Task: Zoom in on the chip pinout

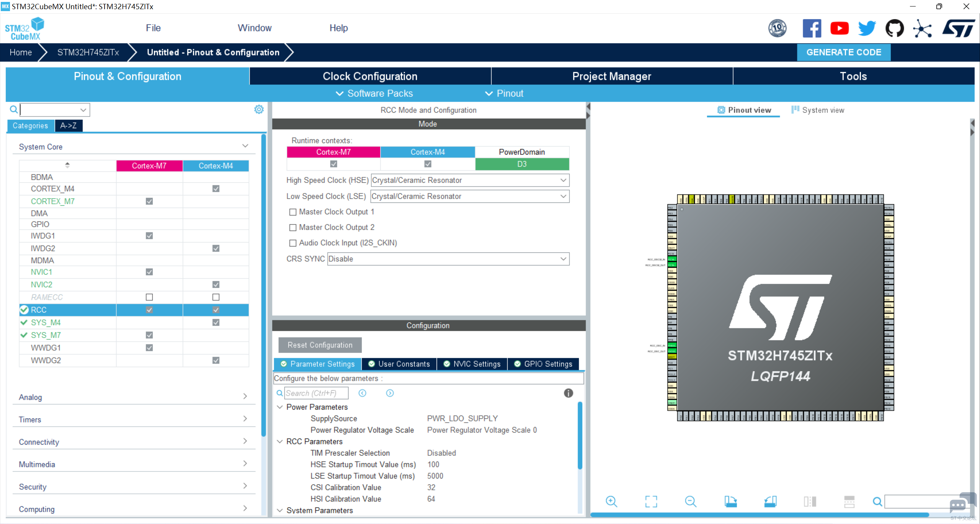Action: [x=611, y=501]
